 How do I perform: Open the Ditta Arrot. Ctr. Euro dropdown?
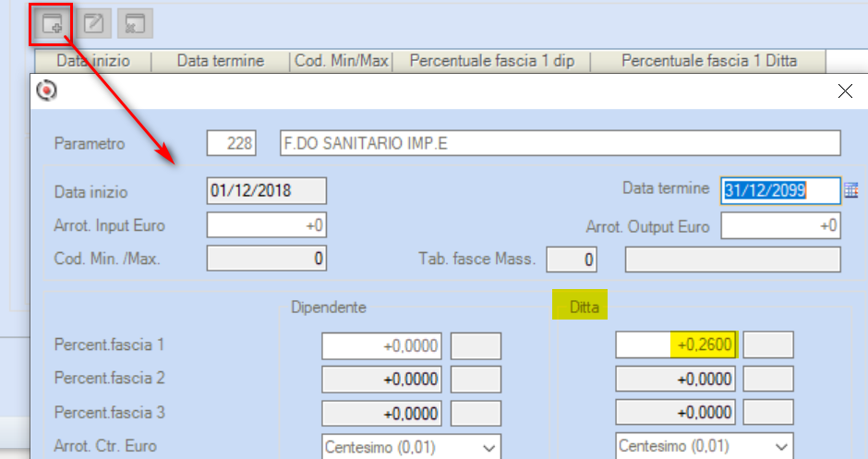[705, 446]
